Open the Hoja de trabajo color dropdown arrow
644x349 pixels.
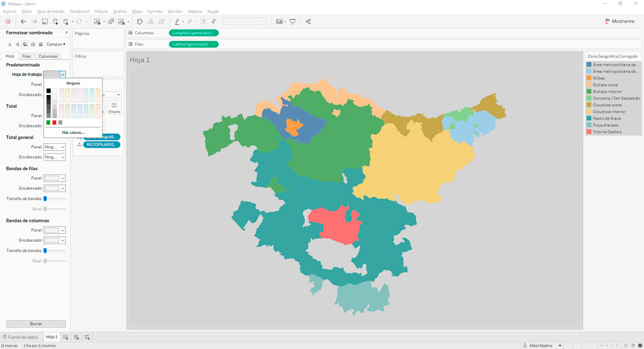click(x=62, y=74)
